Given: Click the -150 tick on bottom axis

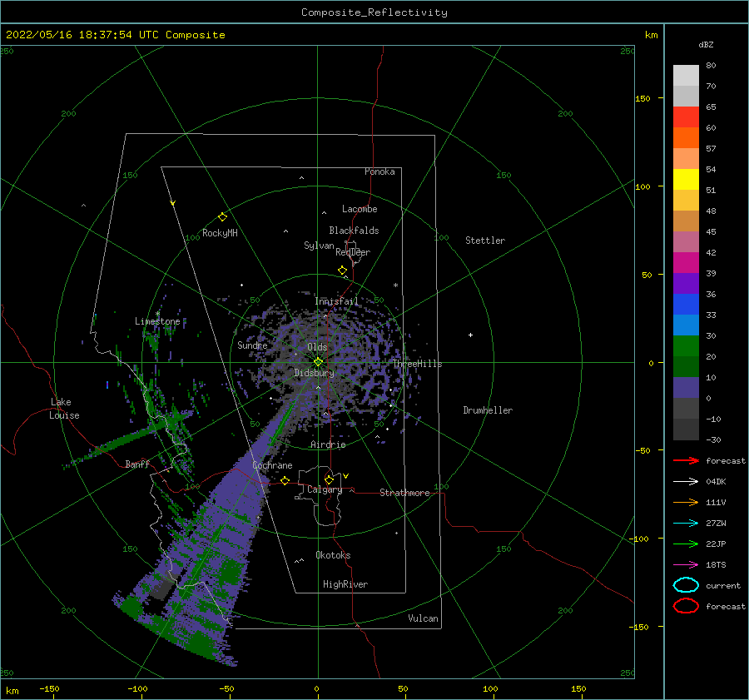Looking at the screenshot, I should 49,688.
